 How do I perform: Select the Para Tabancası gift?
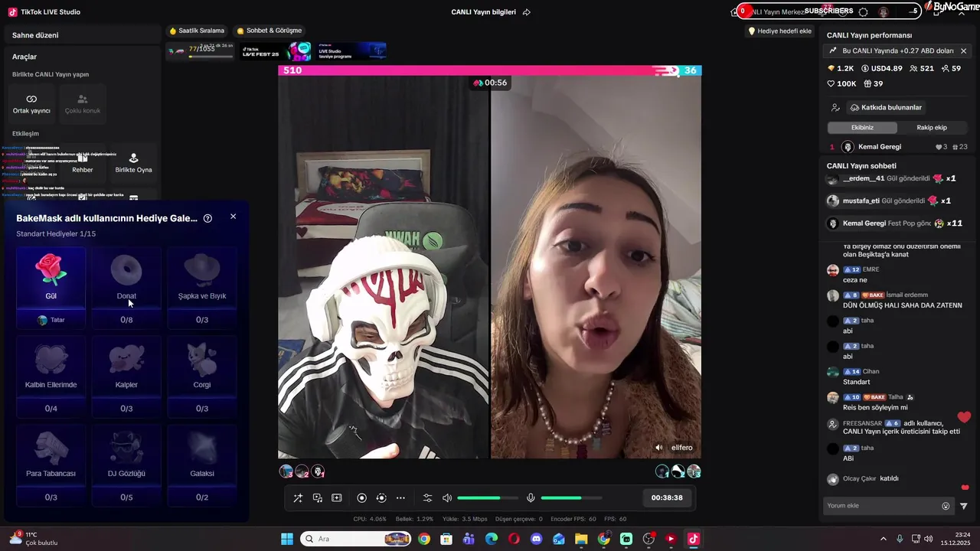(51, 455)
